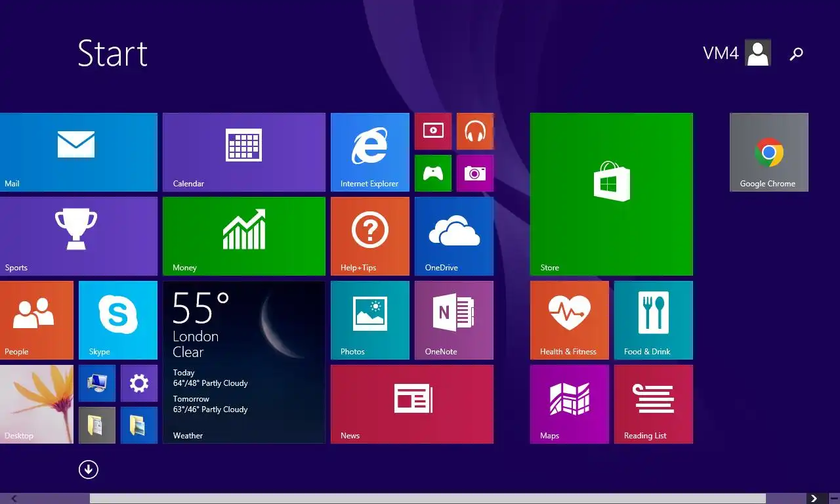This screenshot has height=504, width=840.
Task: Open the Maps tile
Action: click(570, 404)
